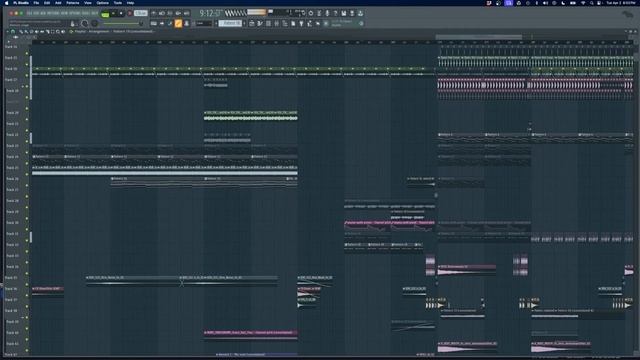640x360 pixels.
Task: Open the Channel rack view icon
Action: 268,23
